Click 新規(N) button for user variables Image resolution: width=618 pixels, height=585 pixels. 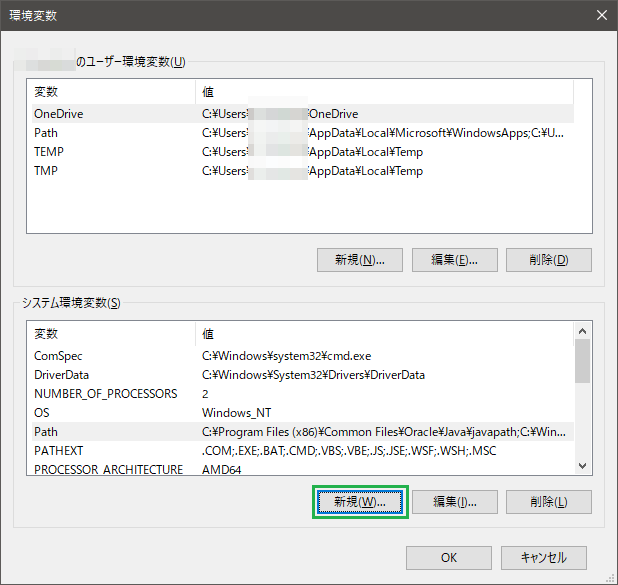click(x=360, y=260)
